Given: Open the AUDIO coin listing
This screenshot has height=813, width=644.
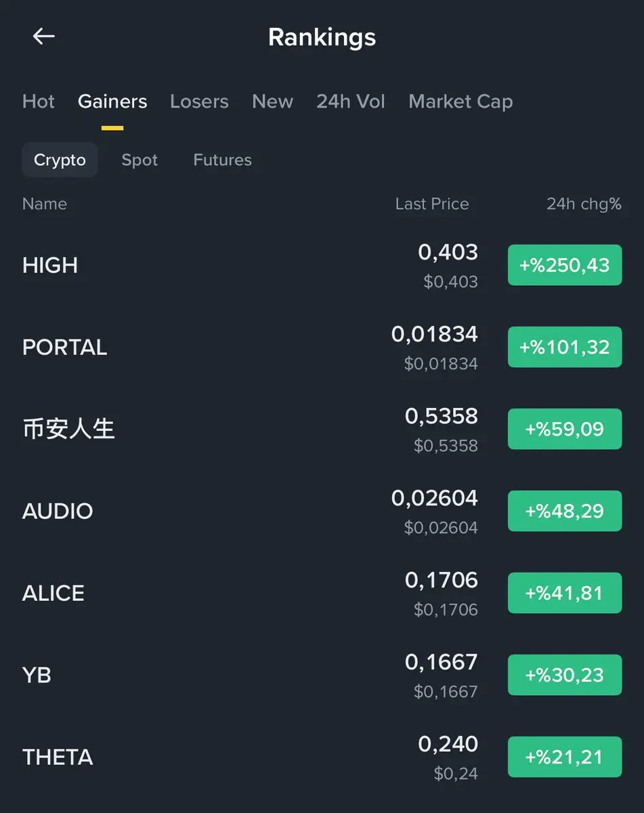Looking at the screenshot, I should pos(322,511).
